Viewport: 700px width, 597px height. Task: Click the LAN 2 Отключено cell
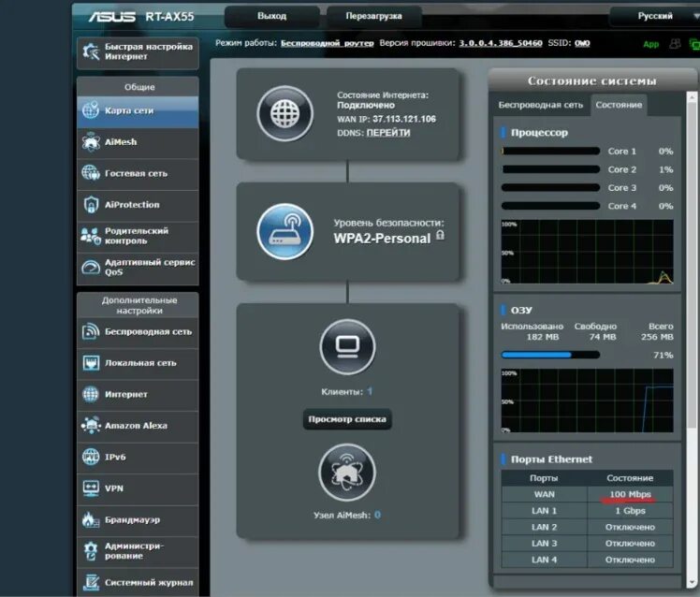coord(630,528)
